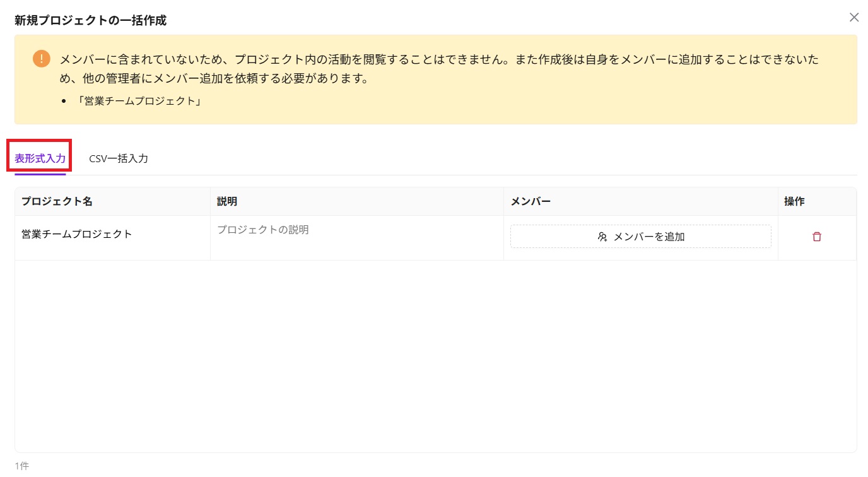Select the 営業チームプロジェクト project name cell
This screenshot has width=868, height=477.
pyautogui.click(x=113, y=238)
